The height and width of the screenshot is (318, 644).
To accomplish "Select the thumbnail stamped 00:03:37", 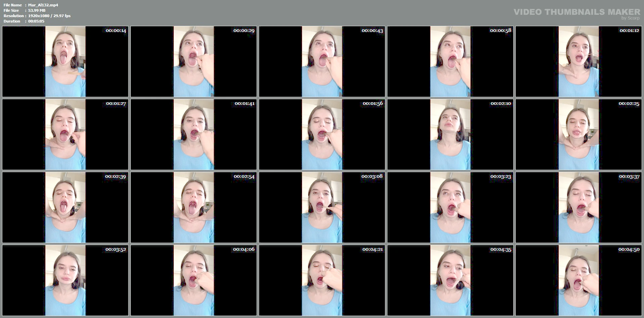I will pyautogui.click(x=579, y=207).
